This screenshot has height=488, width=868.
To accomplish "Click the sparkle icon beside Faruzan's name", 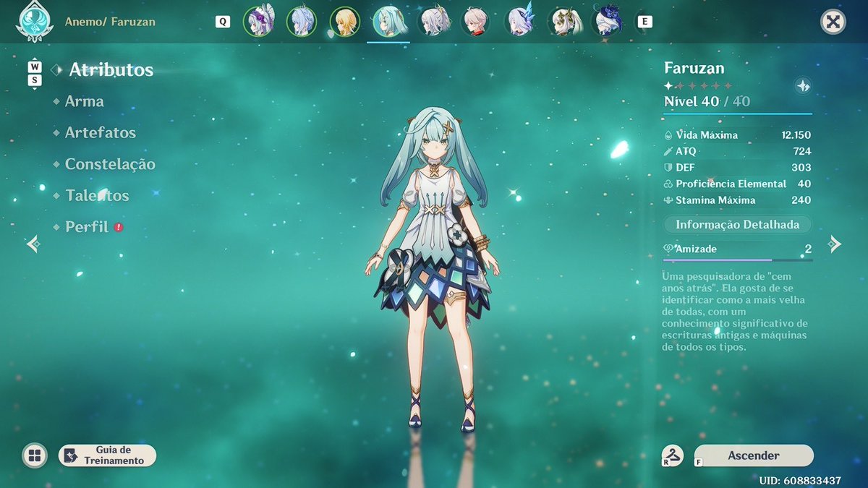I will (x=802, y=86).
